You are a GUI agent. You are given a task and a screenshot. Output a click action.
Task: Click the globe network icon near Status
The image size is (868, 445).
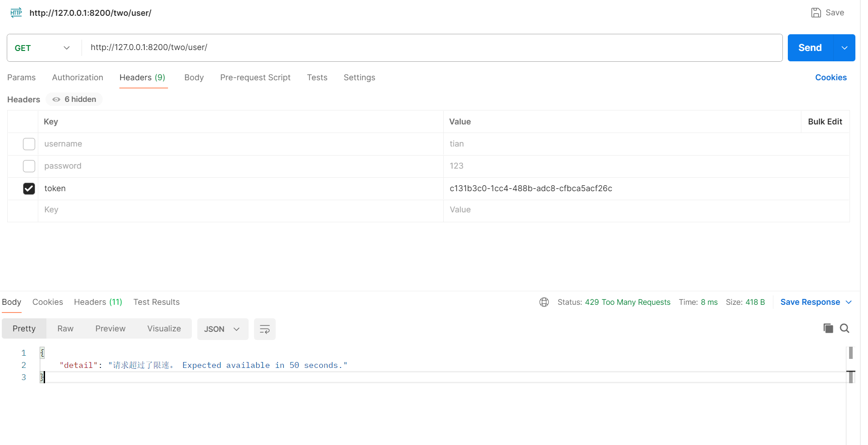point(544,302)
